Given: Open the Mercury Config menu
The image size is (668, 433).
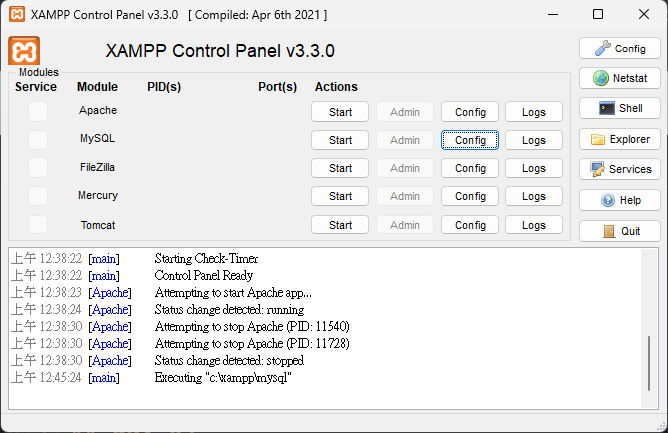Looking at the screenshot, I should tap(470, 196).
